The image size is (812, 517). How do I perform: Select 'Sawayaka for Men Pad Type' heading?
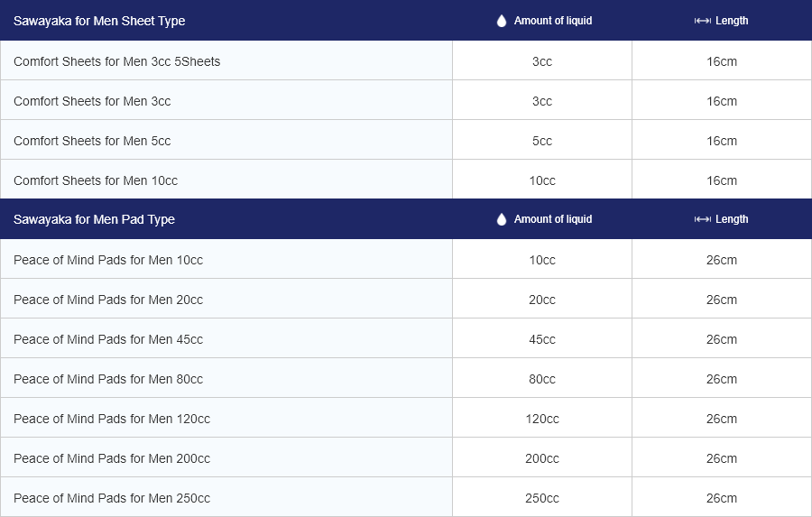coord(94,219)
